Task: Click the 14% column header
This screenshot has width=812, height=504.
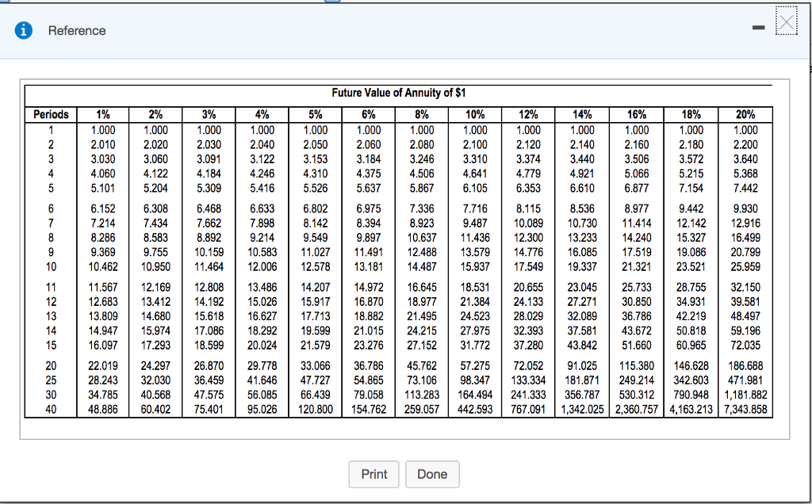Action: coord(583,114)
